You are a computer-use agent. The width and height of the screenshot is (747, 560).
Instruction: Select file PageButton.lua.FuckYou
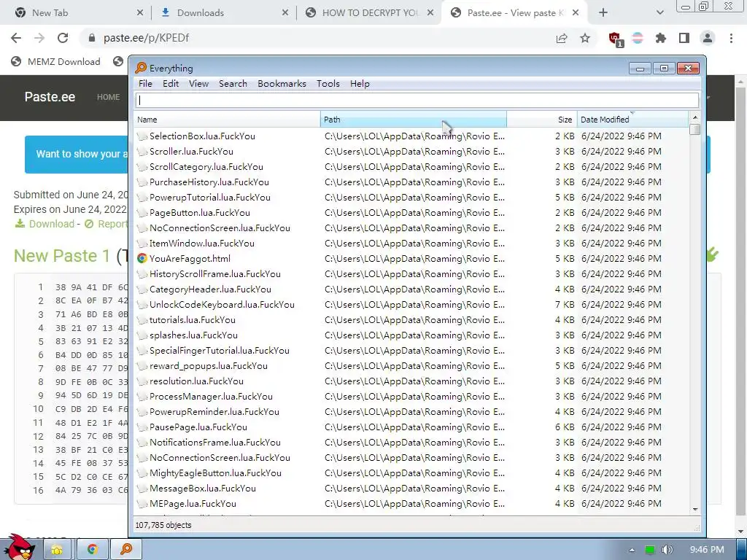[200, 212]
